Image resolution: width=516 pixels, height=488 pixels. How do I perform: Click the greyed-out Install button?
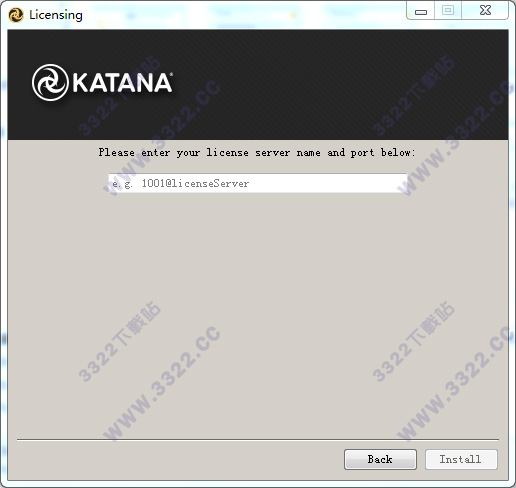[461, 459]
